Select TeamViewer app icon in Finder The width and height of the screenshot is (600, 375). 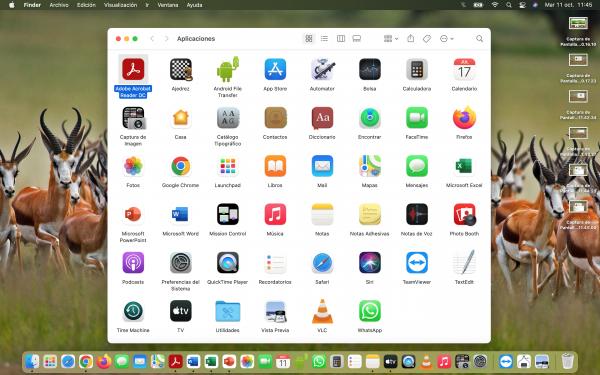417,263
